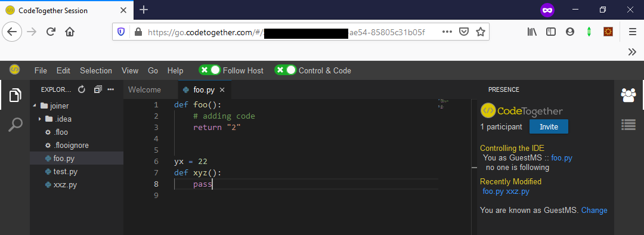Open xxz.py link under Recently Modified
This screenshot has height=235, width=644.
[x=518, y=191]
